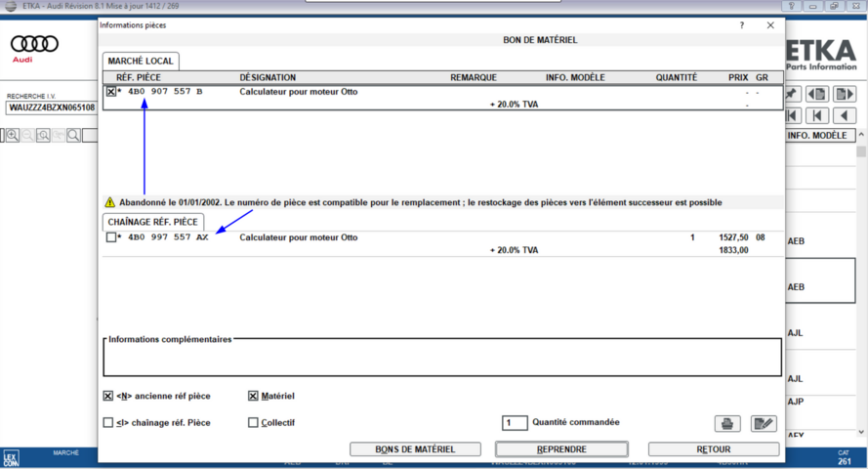Click the Abandonné le 01/01/2002 warning message
Image resolution: width=868 pixels, height=469 pixels.
[x=421, y=202]
